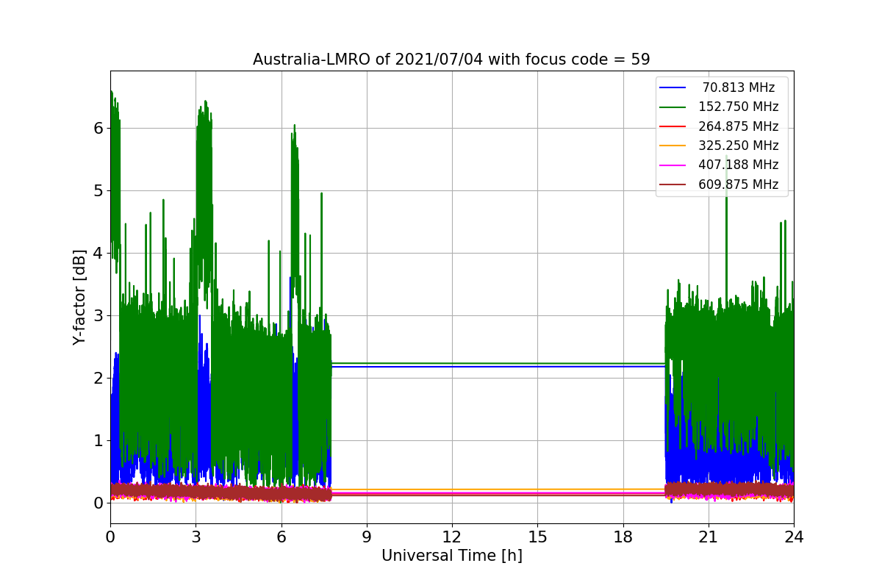Click the green line swatch in legend
Screen dimensions: 882x588
[x=673, y=107]
